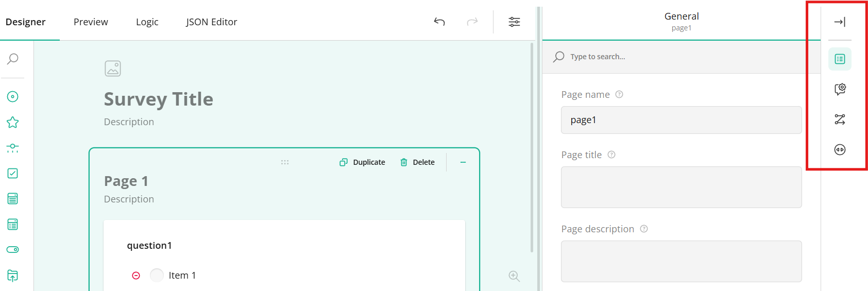
Task: Click the Survey Title heading
Action: pyautogui.click(x=159, y=99)
